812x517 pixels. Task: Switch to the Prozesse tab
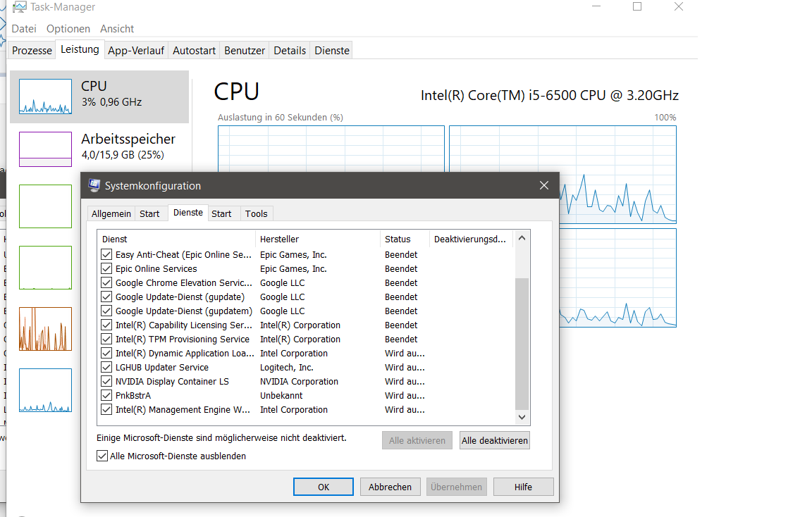[32, 50]
